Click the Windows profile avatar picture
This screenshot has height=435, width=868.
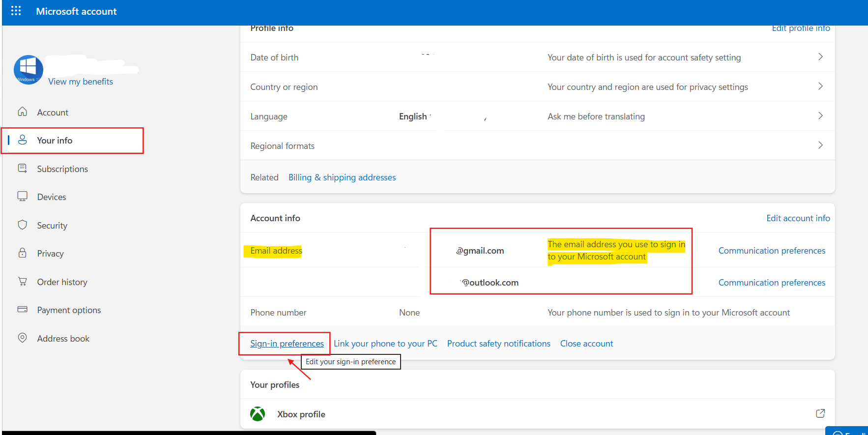29,70
